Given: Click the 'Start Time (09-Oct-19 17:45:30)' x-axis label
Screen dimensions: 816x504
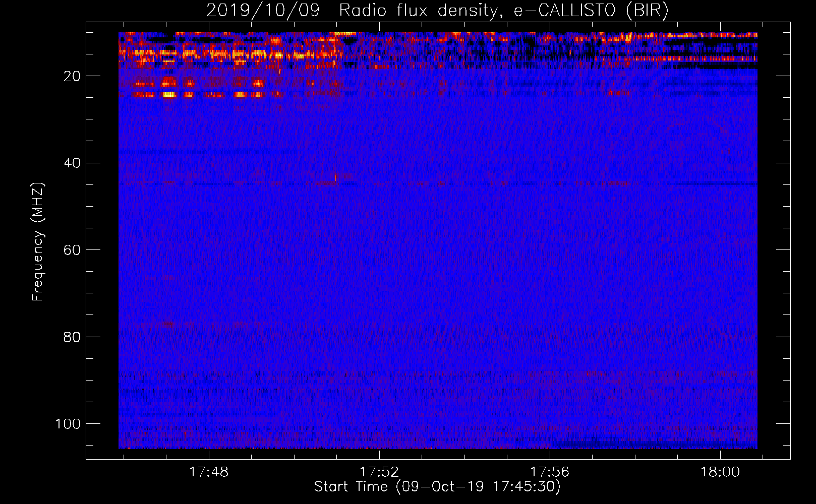Looking at the screenshot, I should tap(437, 487).
